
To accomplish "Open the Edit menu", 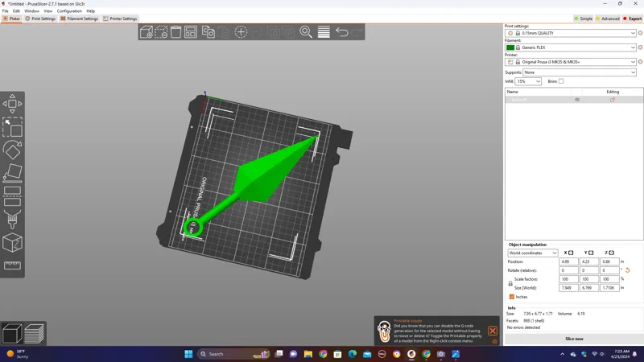I will click(x=16, y=11).
